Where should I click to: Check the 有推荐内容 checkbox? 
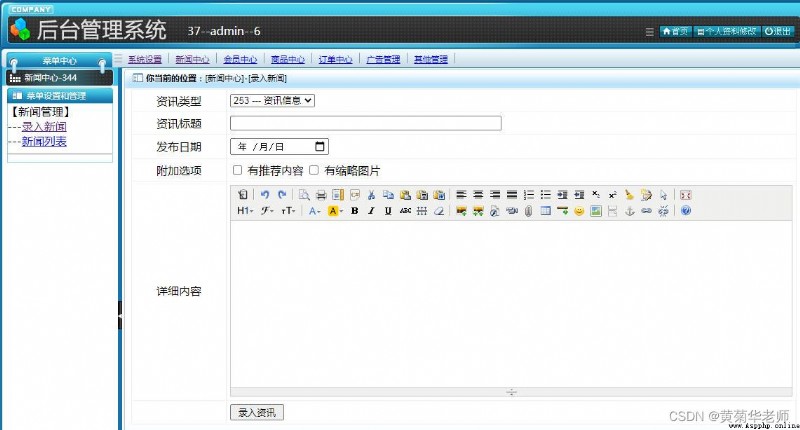click(x=237, y=170)
